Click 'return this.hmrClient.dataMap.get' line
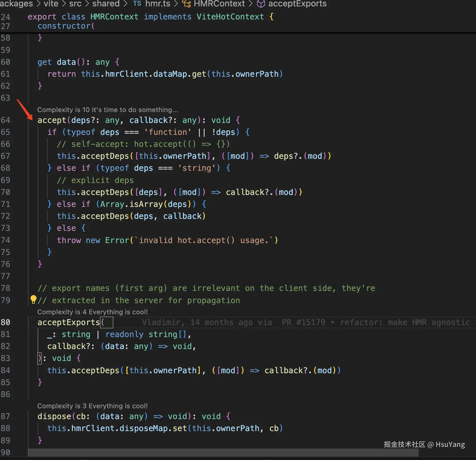476x460 pixels. coord(165,74)
